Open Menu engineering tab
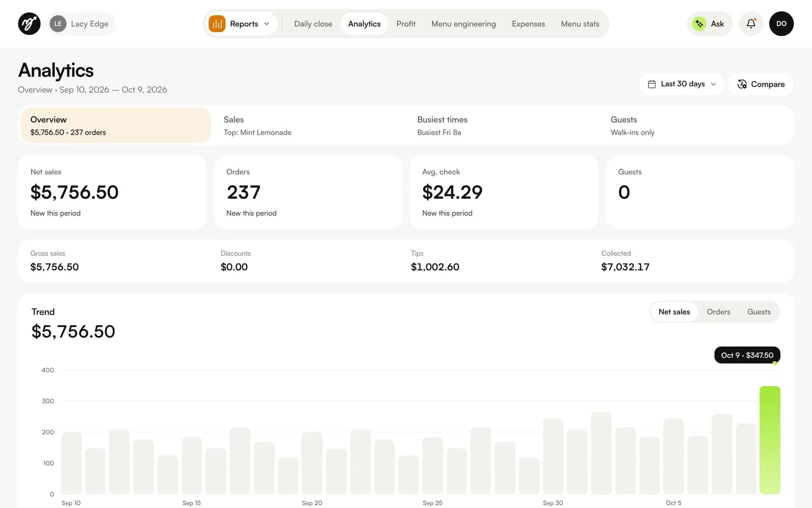This screenshot has height=508, width=812. (463, 24)
